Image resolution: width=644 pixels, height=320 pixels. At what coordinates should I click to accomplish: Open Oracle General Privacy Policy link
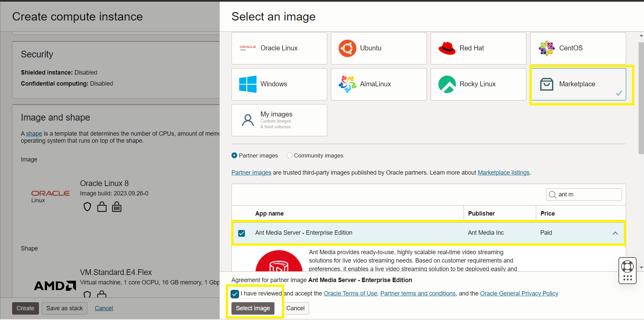click(519, 293)
